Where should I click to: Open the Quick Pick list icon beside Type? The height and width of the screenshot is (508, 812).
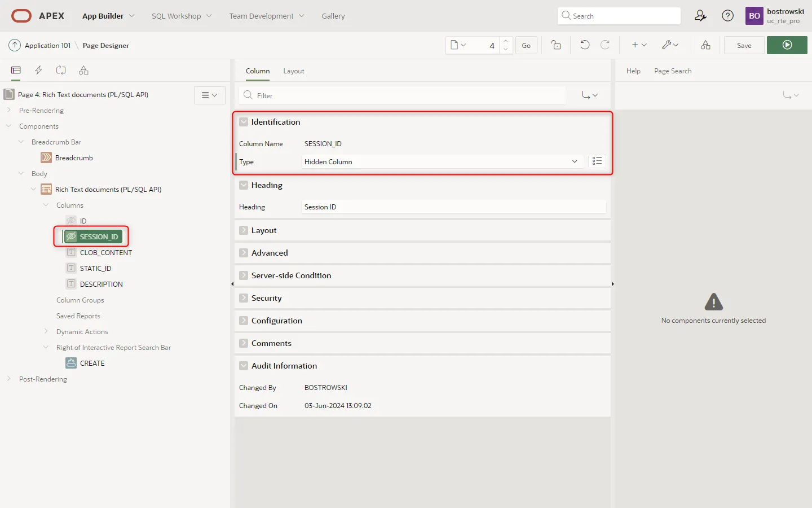(597, 161)
